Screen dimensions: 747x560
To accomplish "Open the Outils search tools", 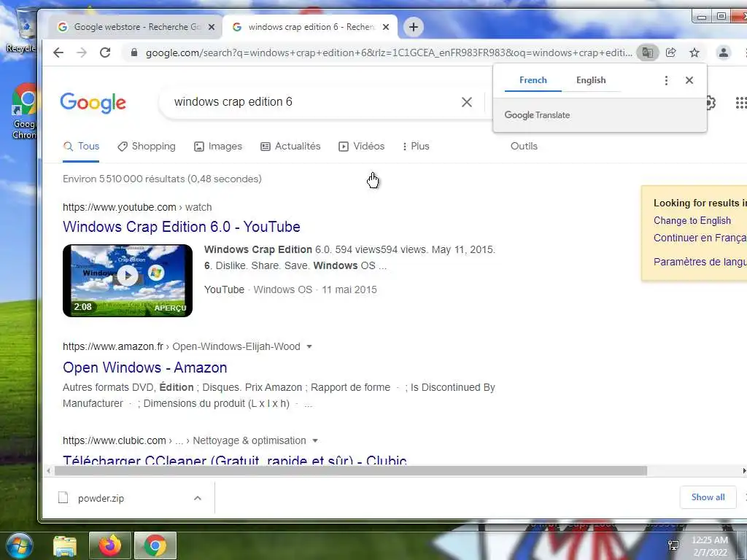I will pyautogui.click(x=524, y=146).
